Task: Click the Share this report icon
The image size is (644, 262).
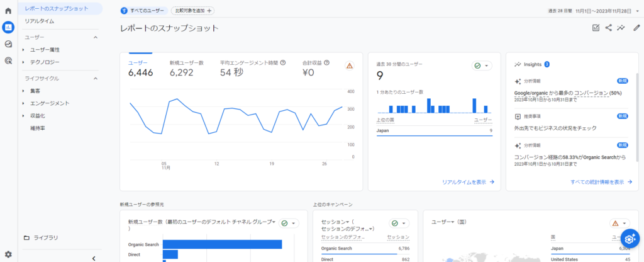Action: (x=608, y=28)
